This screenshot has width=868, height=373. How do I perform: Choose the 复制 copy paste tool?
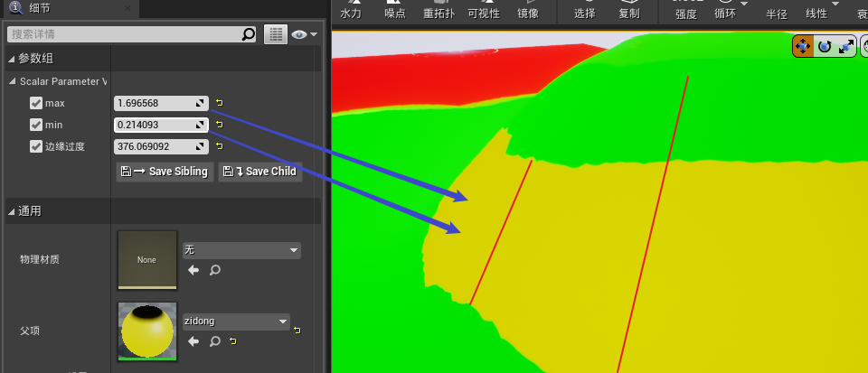pos(629,10)
